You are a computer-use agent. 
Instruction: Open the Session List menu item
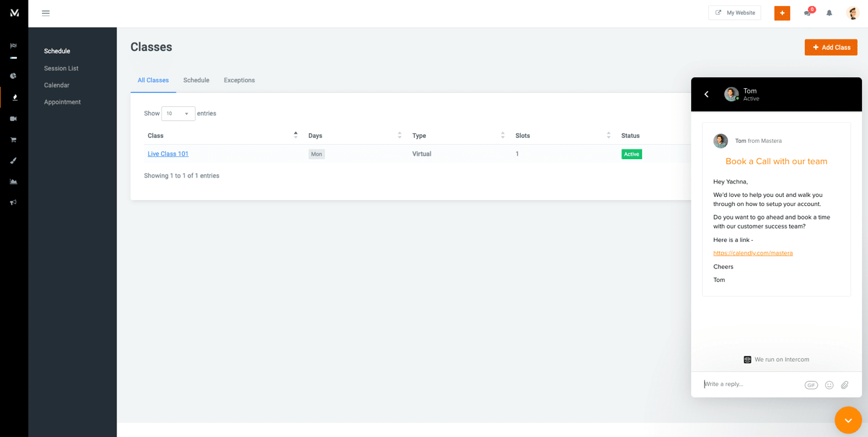[61, 68]
